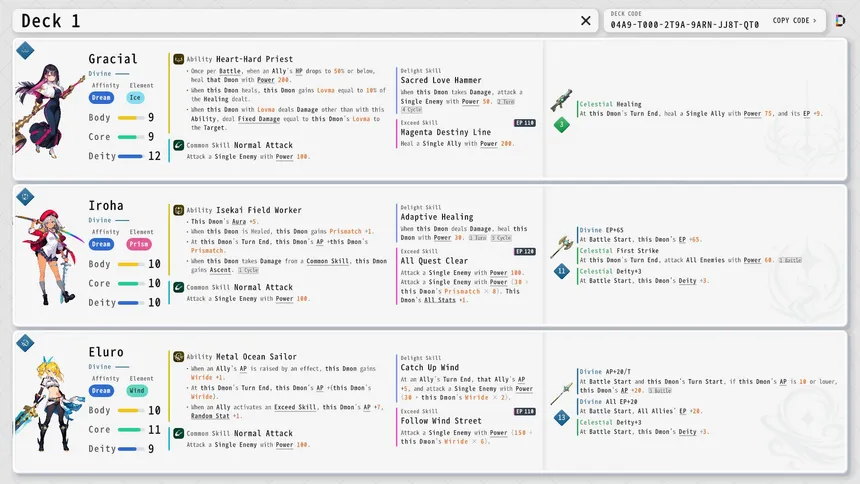Select Iroha's axe weapon icon
The width and height of the screenshot is (860, 484).
tap(562, 246)
